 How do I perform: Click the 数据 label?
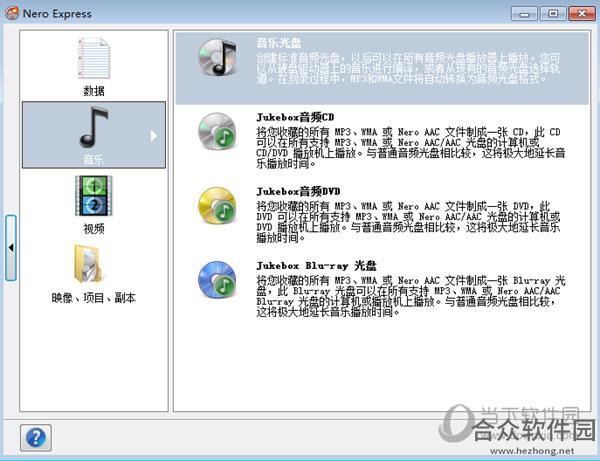click(94, 91)
